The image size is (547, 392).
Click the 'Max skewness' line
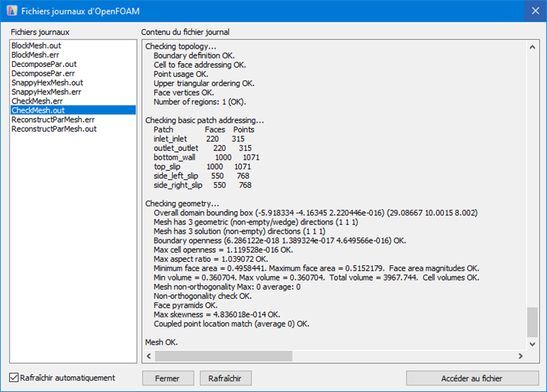tap(217, 314)
